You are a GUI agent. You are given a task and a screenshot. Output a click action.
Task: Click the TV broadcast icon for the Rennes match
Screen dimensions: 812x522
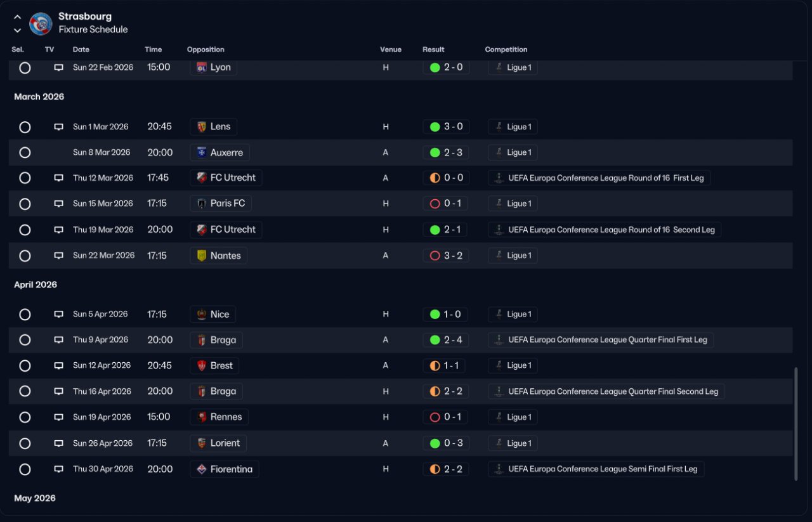pos(58,417)
